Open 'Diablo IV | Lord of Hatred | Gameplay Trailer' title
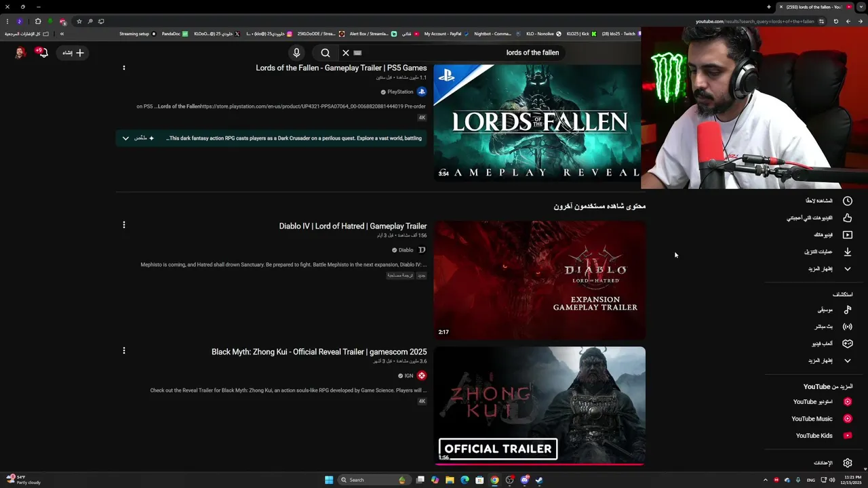Screen dimensions: 868x488 click(x=353, y=226)
